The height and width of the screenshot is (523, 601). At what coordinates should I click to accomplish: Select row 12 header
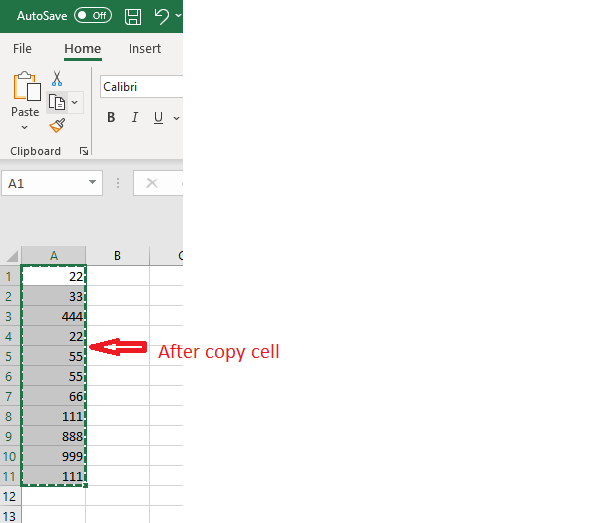(x=10, y=496)
